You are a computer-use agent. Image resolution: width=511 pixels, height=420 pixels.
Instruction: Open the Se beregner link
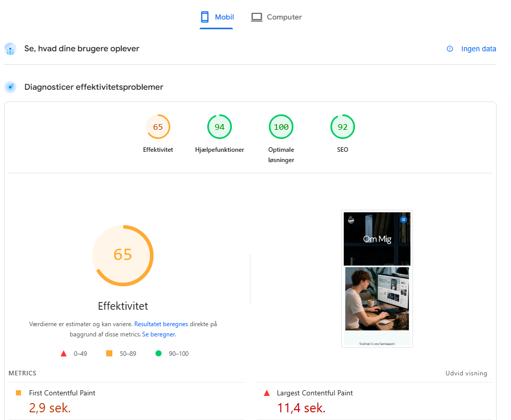point(159,334)
